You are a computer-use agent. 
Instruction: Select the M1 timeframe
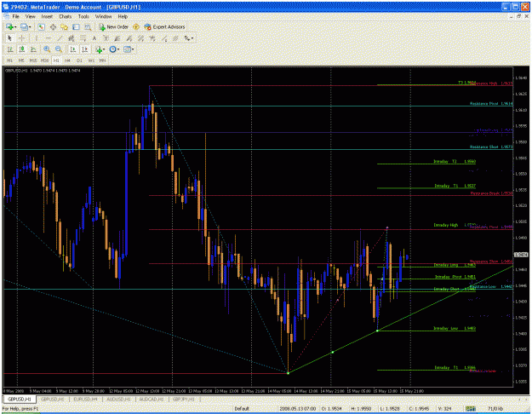tap(10, 60)
